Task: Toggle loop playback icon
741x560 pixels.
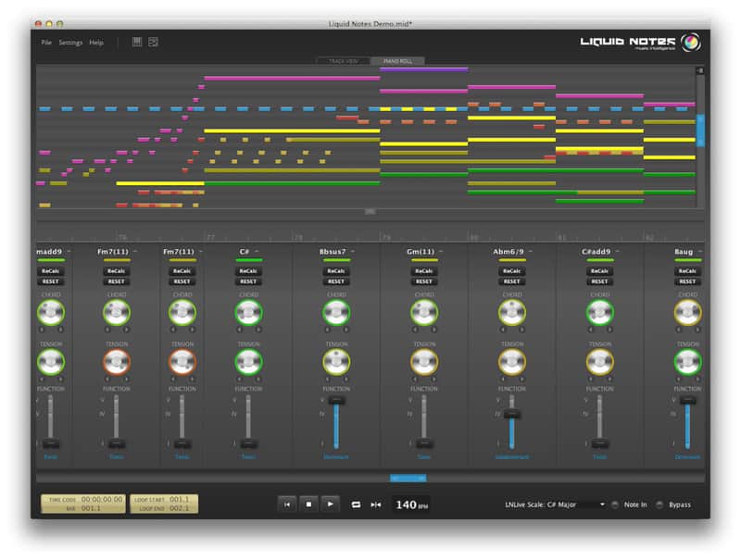Action: coord(356,504)
